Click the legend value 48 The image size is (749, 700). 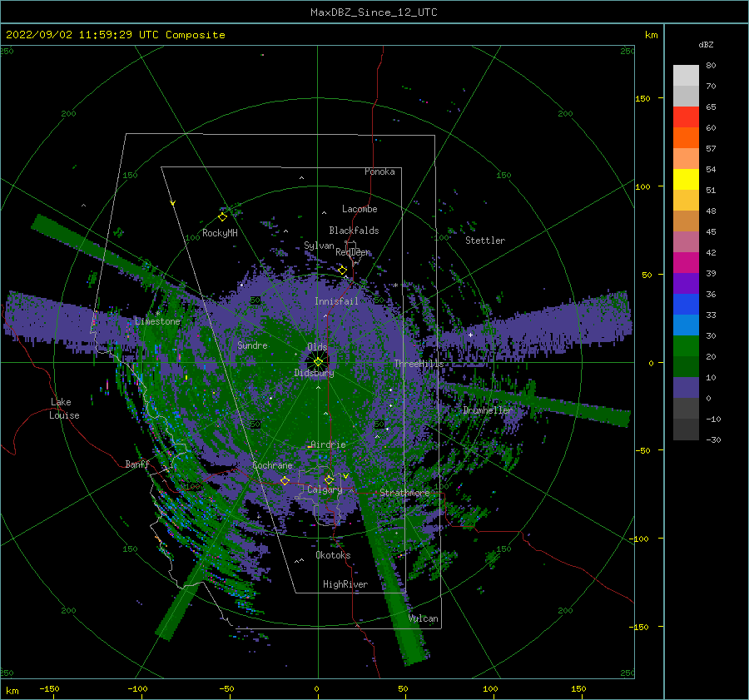711,211
